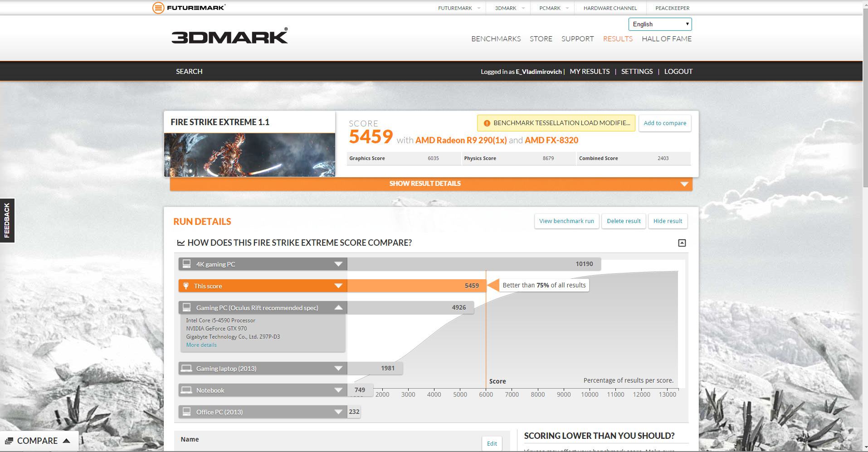Click the monitor icon next to 4K gaming PC
This screenshot has width=868, height=452.
coord(186,263)
